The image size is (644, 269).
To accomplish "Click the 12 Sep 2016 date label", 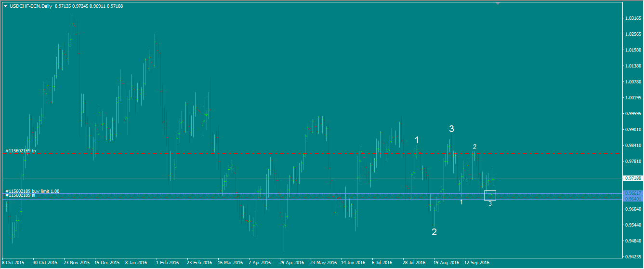I will tap(477, 263).
